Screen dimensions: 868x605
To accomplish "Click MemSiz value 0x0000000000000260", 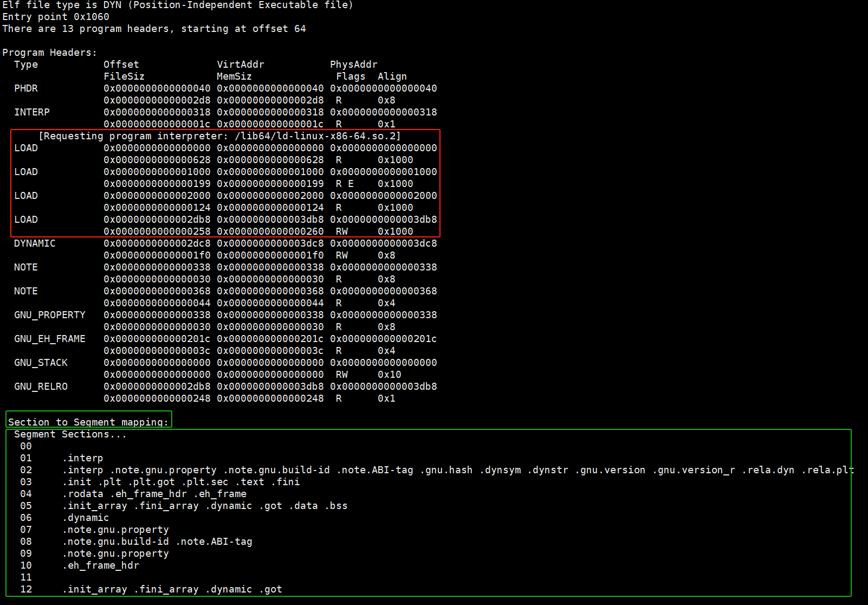I will coord(270,231).
